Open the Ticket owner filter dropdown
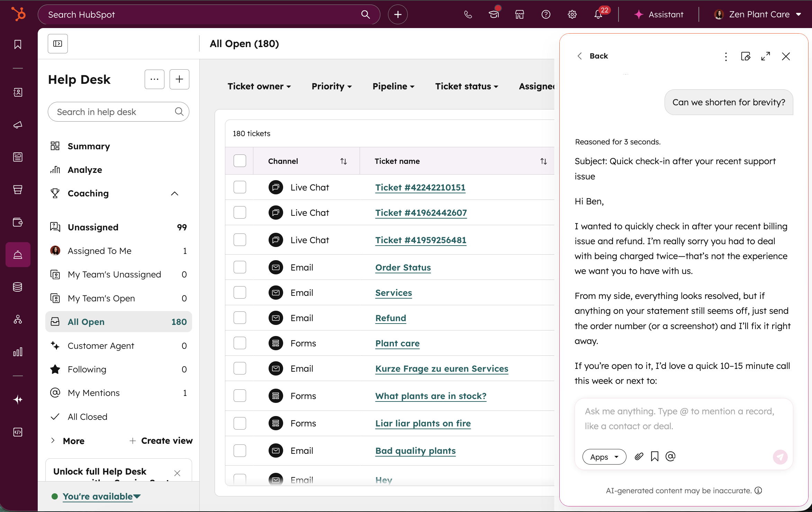812x512 pixels. 259,86
